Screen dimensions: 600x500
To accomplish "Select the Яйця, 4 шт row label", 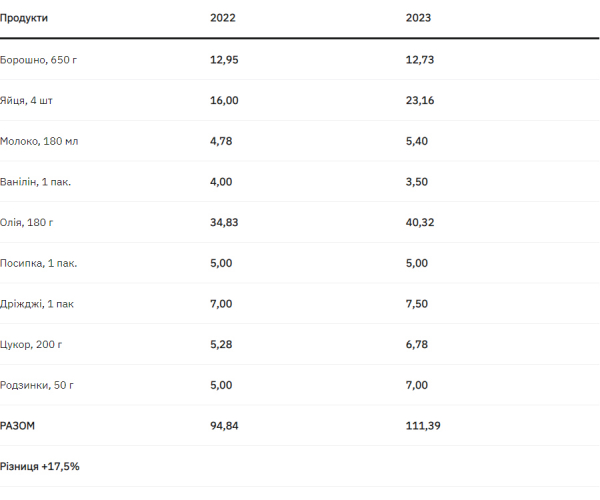I will [27, 101].
